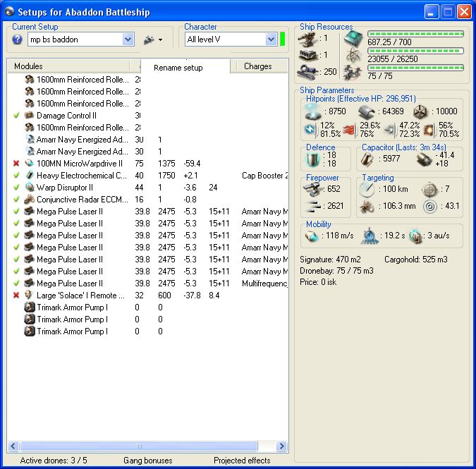Click the Multifrequency charge cell
The width and height of the screenshot is (476, 469).
(264, 284)
